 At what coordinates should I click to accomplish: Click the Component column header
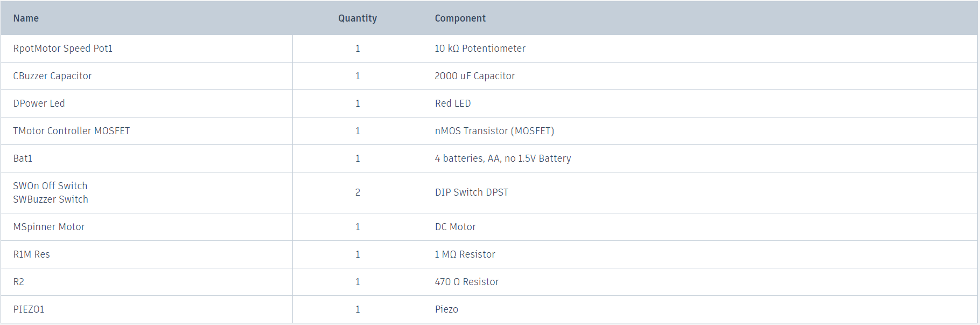(460, 18)
